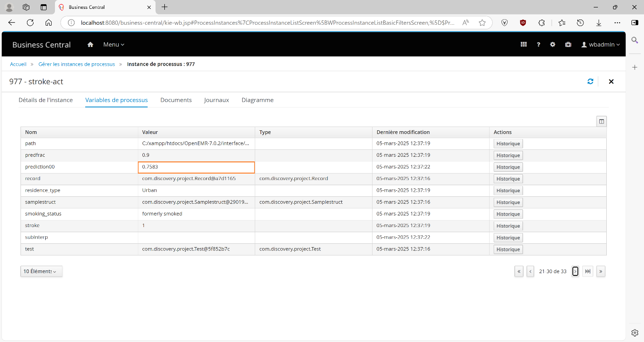Viewport: 644px width, 342px height.
Task: View Historique for the smoking_status variable
Action: point(508,214)
